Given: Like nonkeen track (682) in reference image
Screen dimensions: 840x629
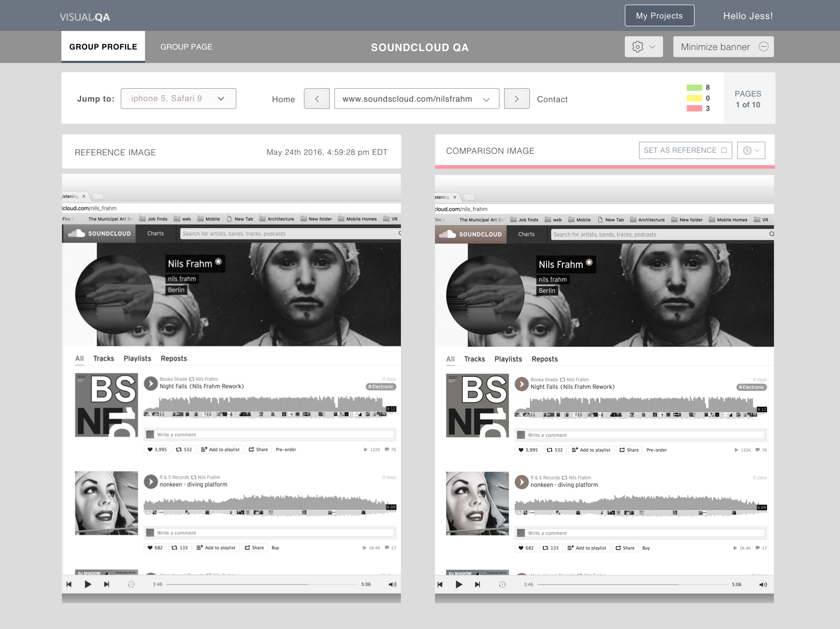Looking at the screenshot, I should point(155,548).
